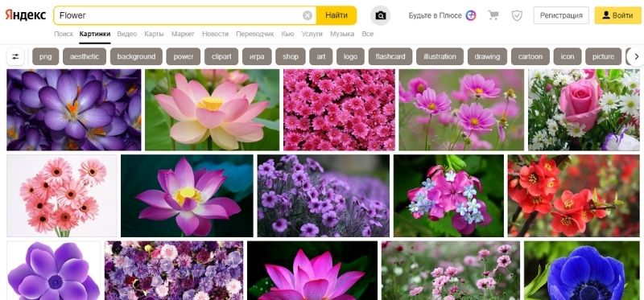Open the pale pink lotus image
This screenshot has height=300, width=644.
(x=212, y=109)
